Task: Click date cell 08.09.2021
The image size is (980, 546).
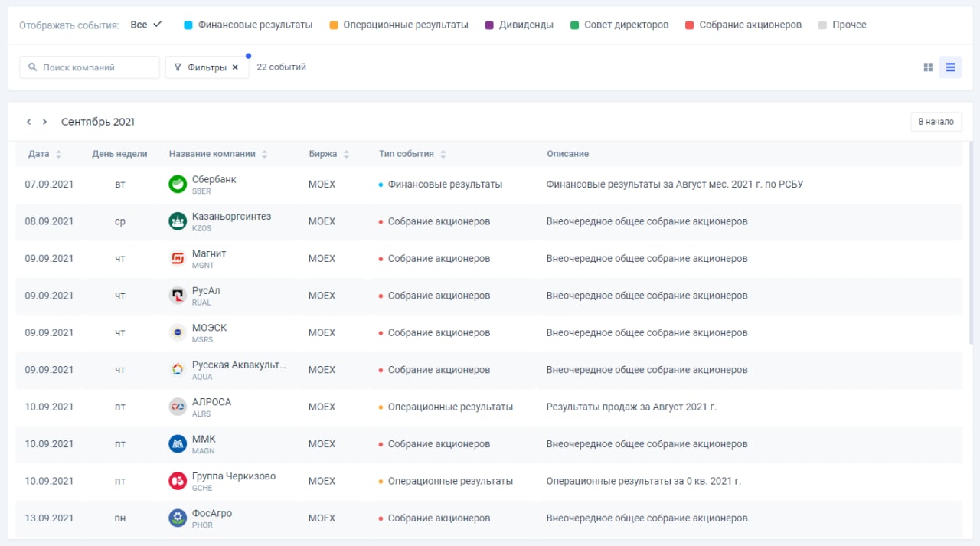Action: point(49,221)
